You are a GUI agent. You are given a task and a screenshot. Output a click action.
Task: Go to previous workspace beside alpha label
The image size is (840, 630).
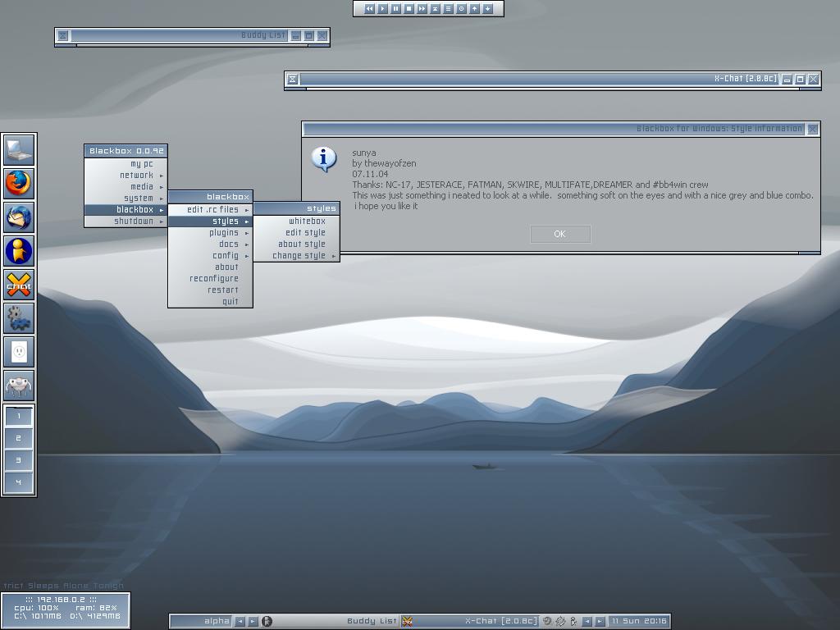coord(240,622)
